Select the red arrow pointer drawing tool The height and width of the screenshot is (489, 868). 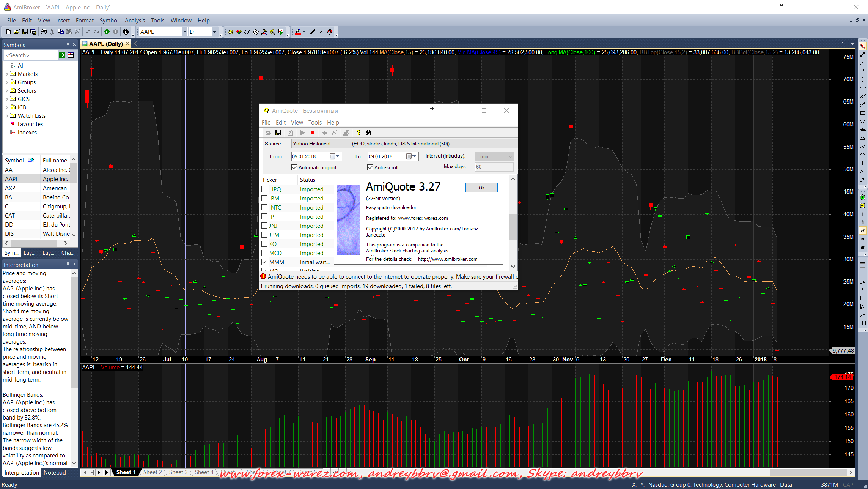click(x=862, y=46)
